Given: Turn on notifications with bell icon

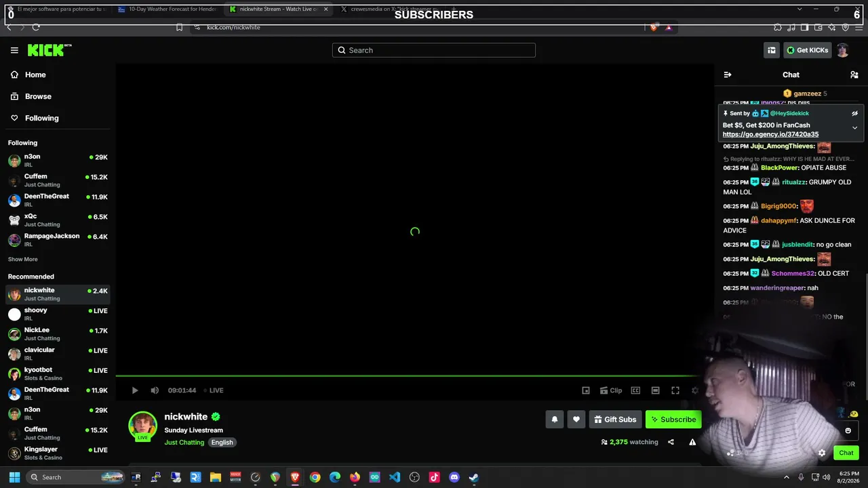Looking at the screenshot, I should (555, 420).
